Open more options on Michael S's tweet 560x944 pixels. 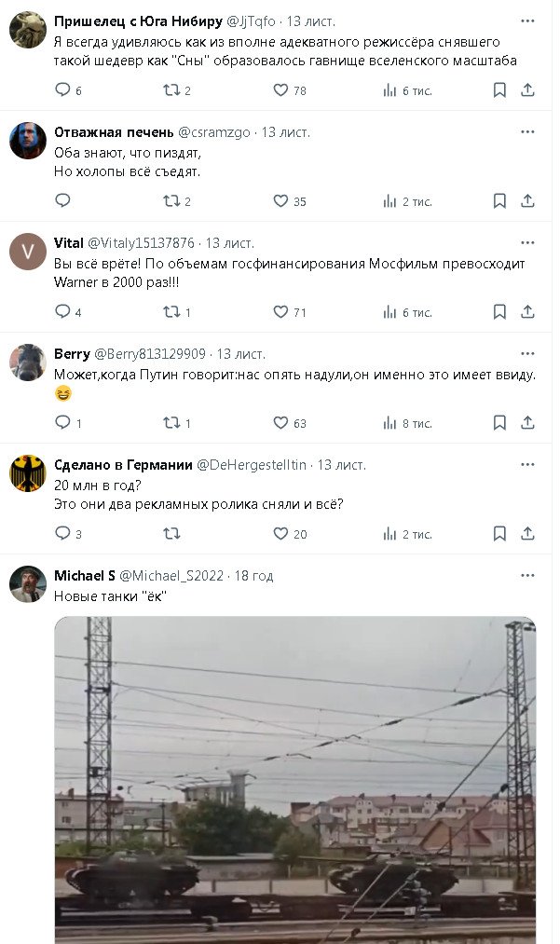pyautogui.click(x=527, y=576)
